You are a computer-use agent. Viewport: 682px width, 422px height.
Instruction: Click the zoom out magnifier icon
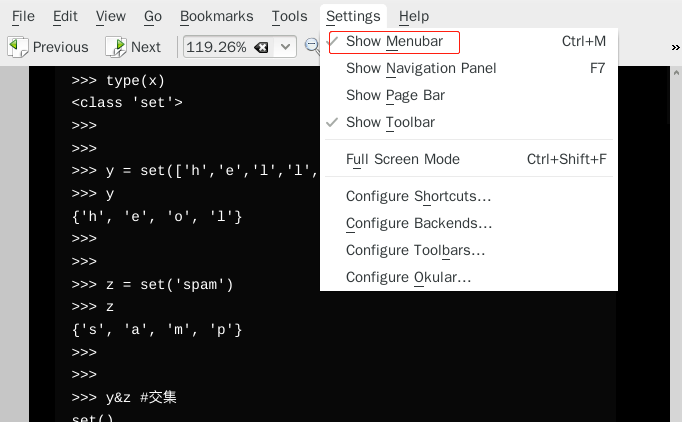[311, 46]
